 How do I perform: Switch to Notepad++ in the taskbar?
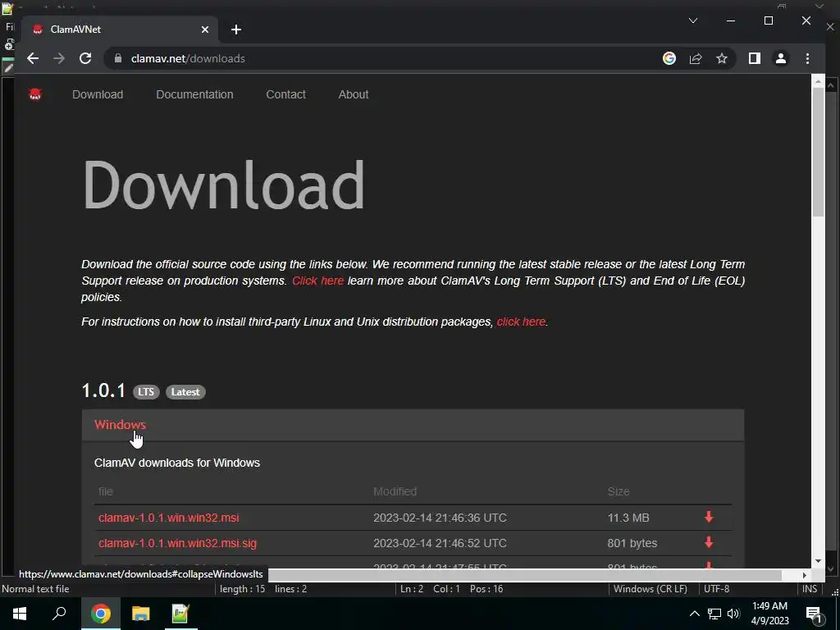point(180,614)
